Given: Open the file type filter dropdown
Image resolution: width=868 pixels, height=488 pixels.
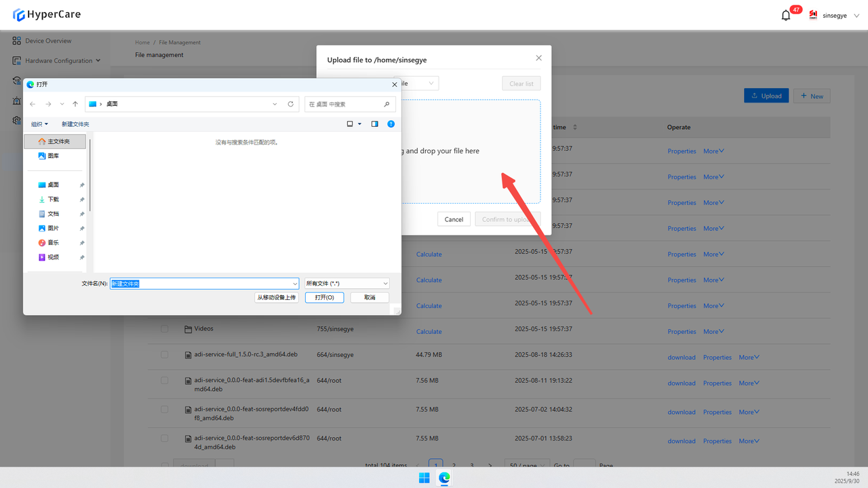Looking at the screenshot, I should 347,284.
